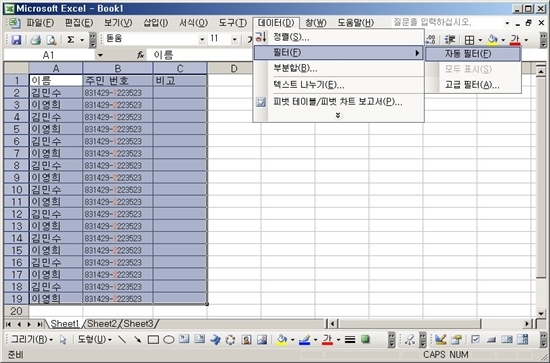
Task: Open the AutoSum dropdown arrow
Action: (x=82, y=40)
